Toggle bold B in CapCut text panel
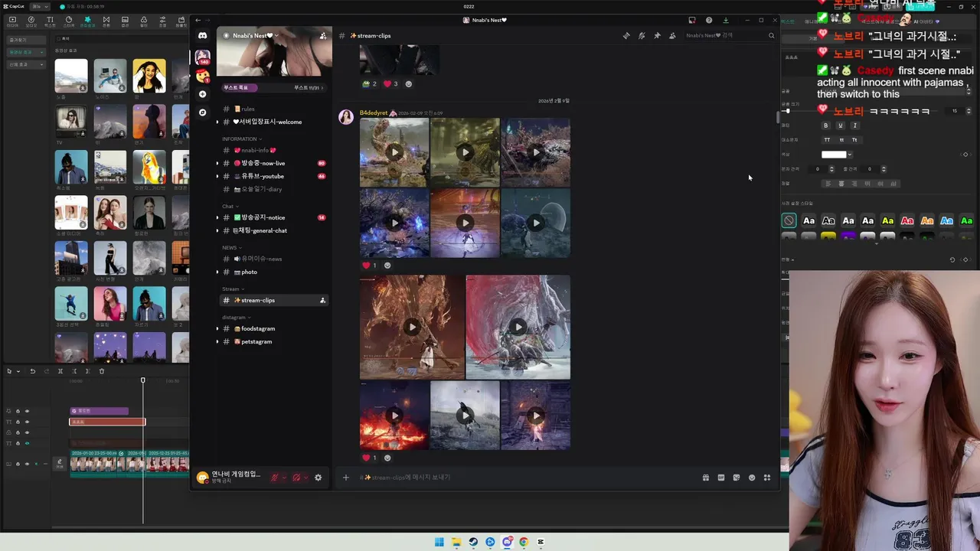Viewport: 980px width, 551px height. 825,126
